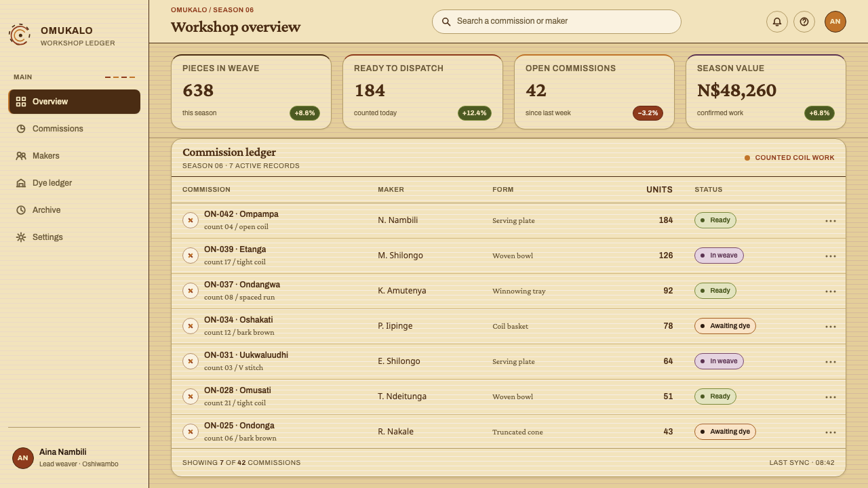Click the Status column header

pyautogui.click(x=709, y=190)
